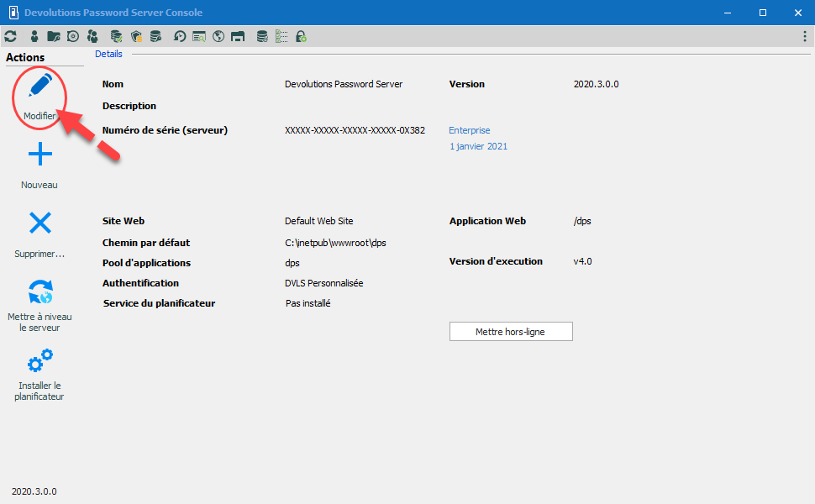Open the single user icon in toolbar
This screenshot has height=504, width=815.
pyautogui.click(x=34, y=36)
